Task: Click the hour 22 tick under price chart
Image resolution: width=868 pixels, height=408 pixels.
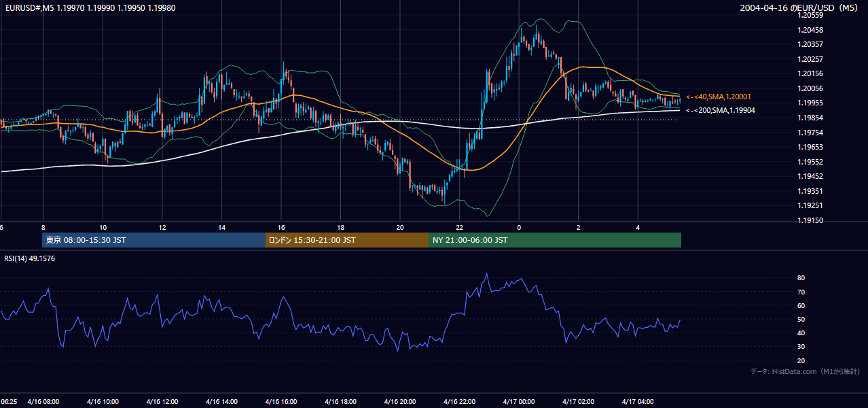Action: pos(459,227)
